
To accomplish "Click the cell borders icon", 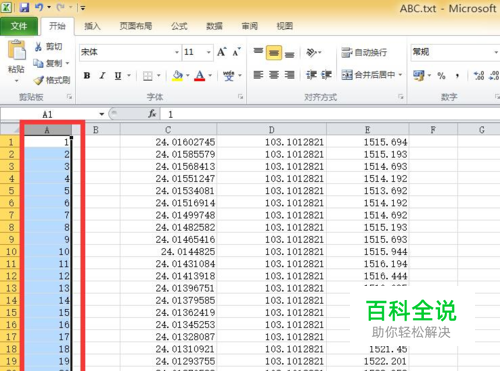I will point(147,76).
